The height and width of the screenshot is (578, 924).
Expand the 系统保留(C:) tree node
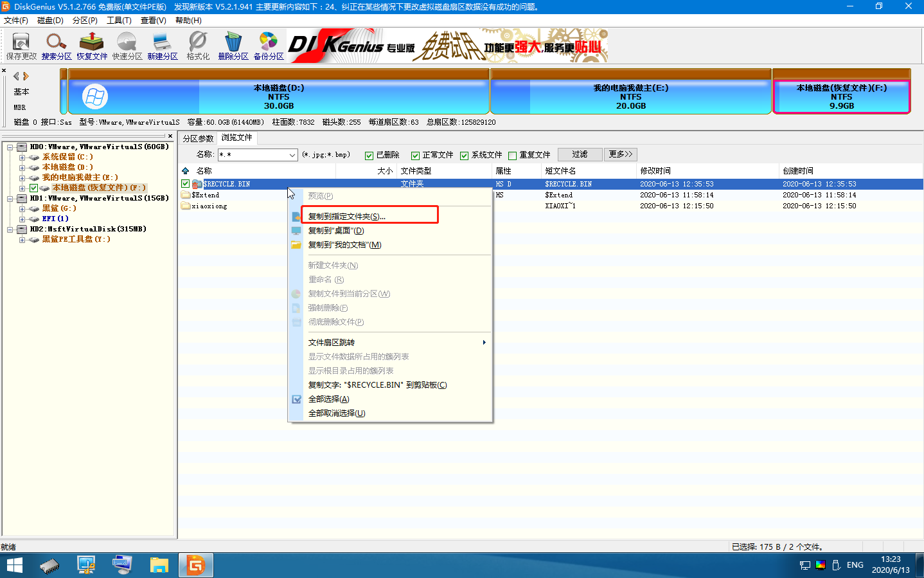[x=22, y=157]
